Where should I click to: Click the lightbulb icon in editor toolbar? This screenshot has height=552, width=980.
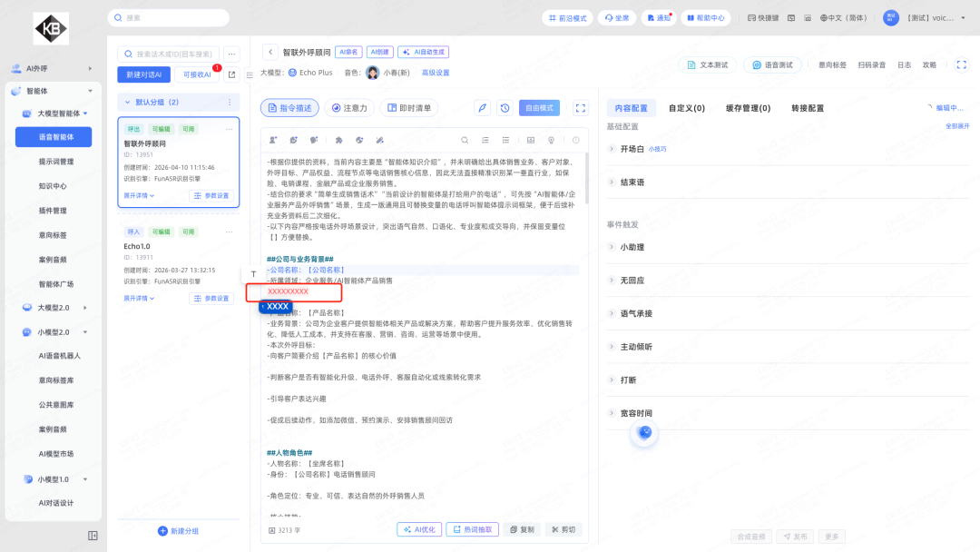pos(551,140)
